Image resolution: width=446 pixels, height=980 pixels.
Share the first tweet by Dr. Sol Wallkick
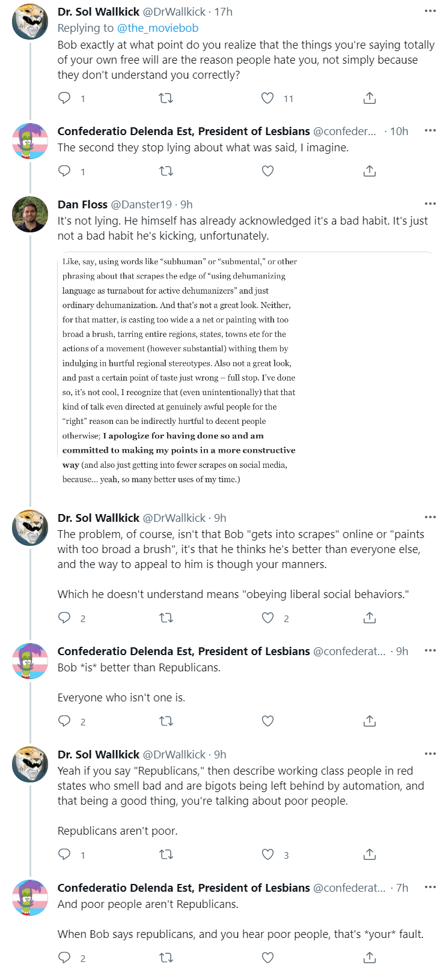[370, 98]
